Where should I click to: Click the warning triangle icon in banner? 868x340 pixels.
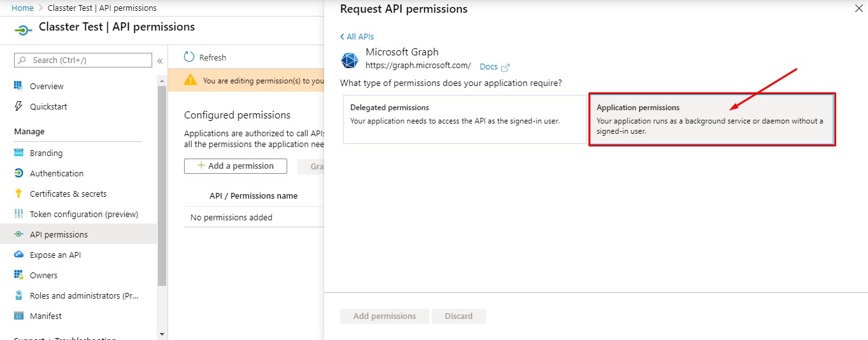click(x=190, y=80)
